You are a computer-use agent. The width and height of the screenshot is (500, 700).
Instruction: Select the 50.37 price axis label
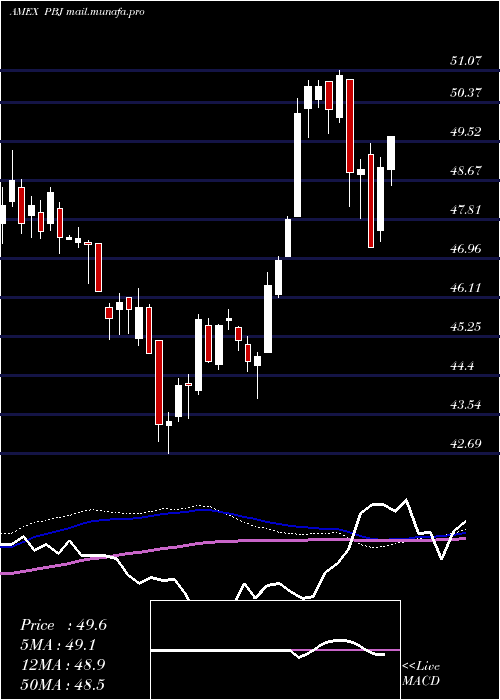click(x=466, y=93)
